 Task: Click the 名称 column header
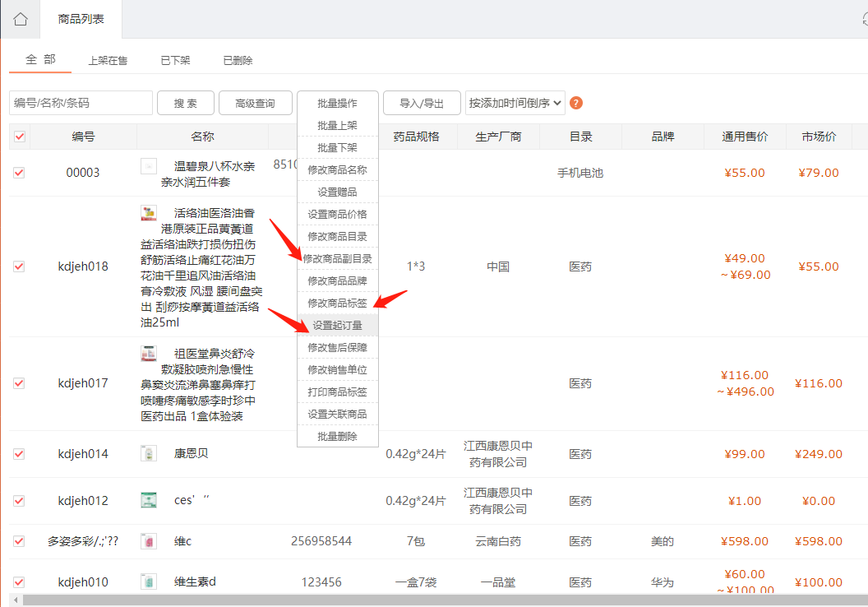point(202,137)
